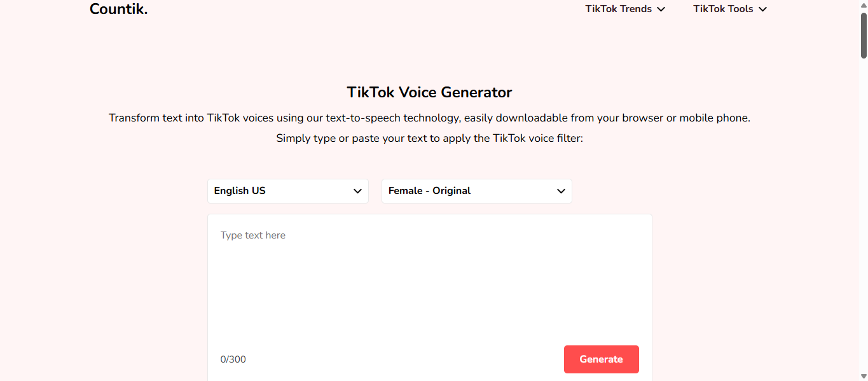
Task: Expand the TikTok Trends chevron icon
Action: pos(661,9)
